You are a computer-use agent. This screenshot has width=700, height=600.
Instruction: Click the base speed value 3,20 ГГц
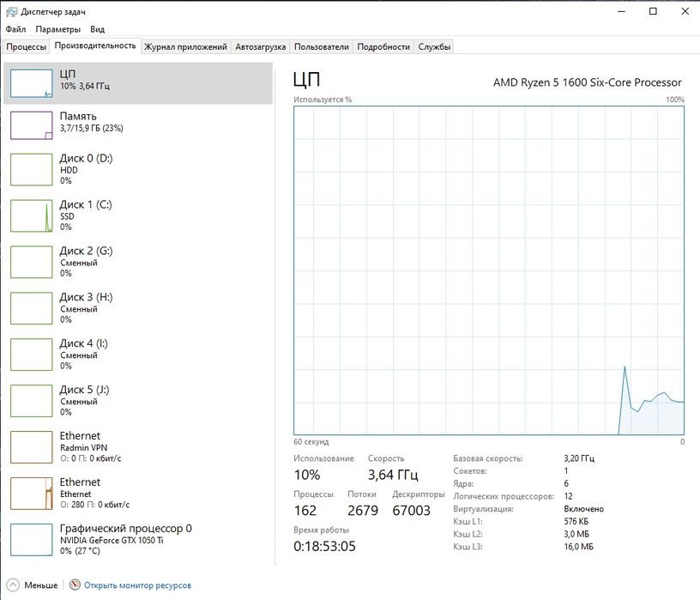[x=579, y=458]
